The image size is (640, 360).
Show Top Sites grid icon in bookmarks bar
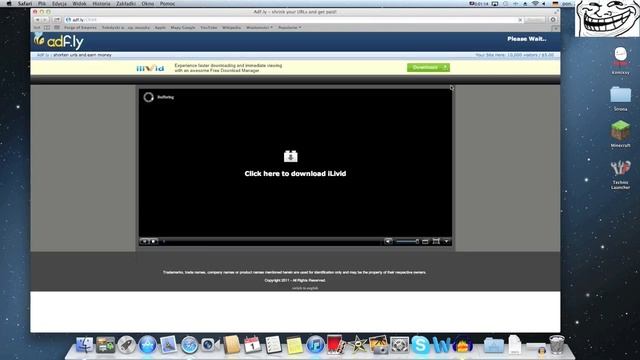tap(57, 27)
